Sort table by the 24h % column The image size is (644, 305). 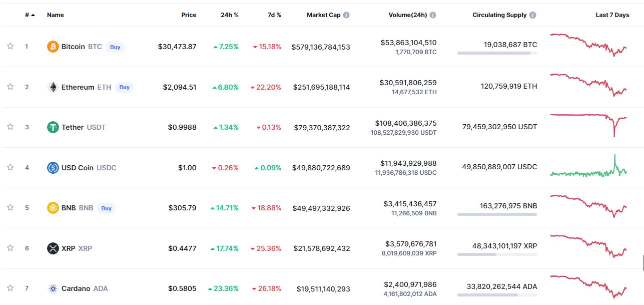click(x=230, y=15)
